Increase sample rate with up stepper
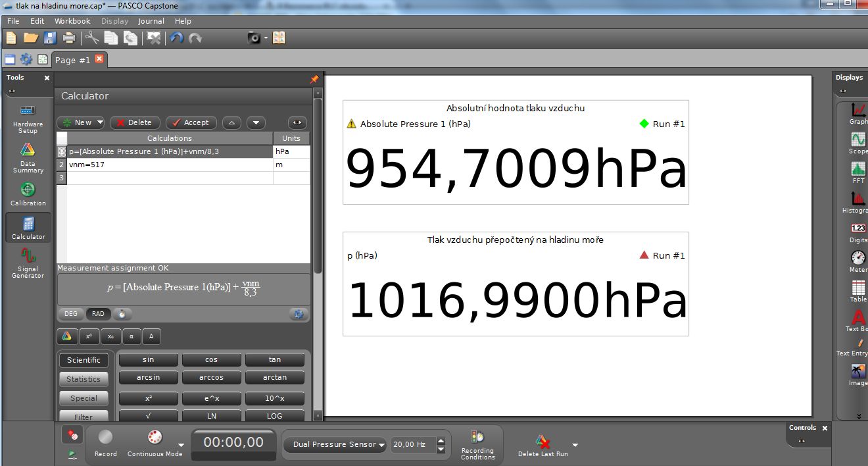 point(441,440)
